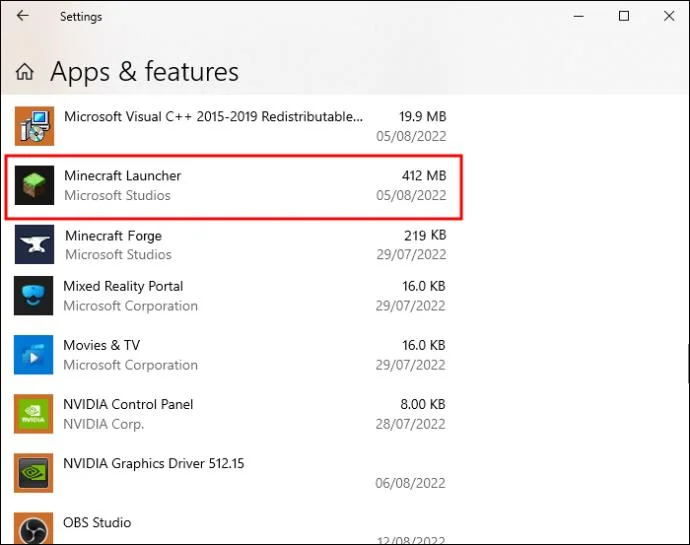This screenshot has width=690, height=545.
Task: Click the 19.9 MB size value
Action: (x=422, y=116)
